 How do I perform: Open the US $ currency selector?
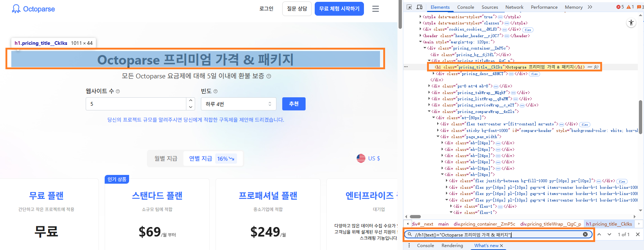(x=368, y=159)
